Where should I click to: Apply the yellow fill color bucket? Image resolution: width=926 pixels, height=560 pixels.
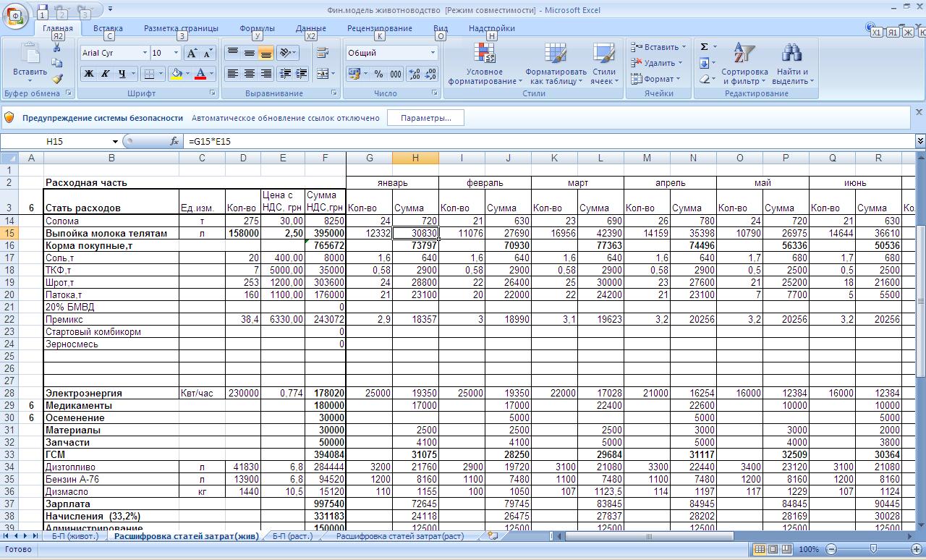click(x=176, y=74)
